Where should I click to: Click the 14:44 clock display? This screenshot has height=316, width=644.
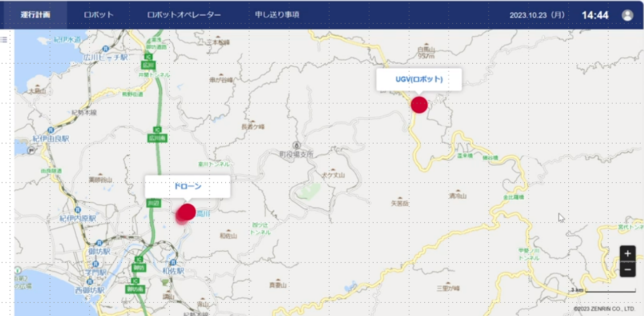coord(595,15)
